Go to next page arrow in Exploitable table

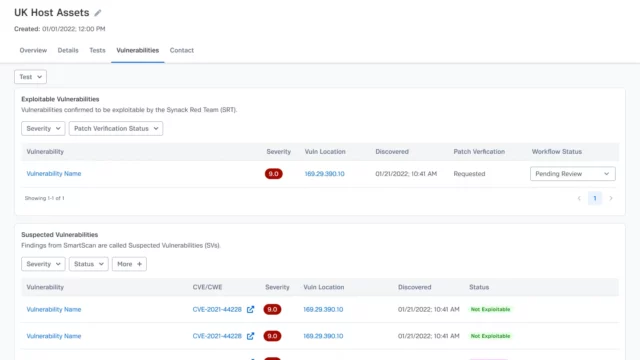[611, 198]
